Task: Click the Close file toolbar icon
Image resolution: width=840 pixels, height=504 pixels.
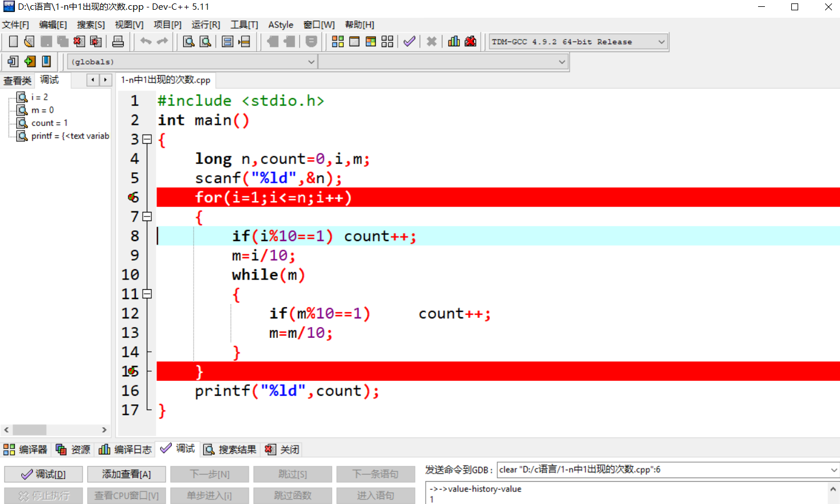Action: 79,41
